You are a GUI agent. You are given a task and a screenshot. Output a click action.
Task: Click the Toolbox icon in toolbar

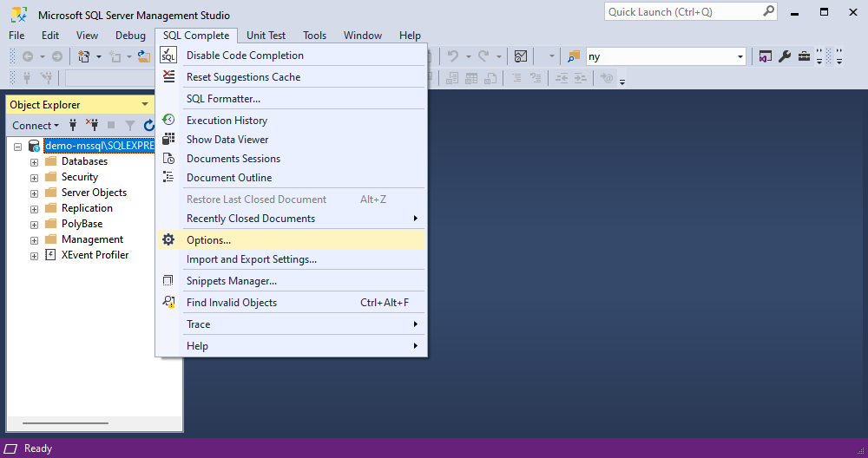804,56
